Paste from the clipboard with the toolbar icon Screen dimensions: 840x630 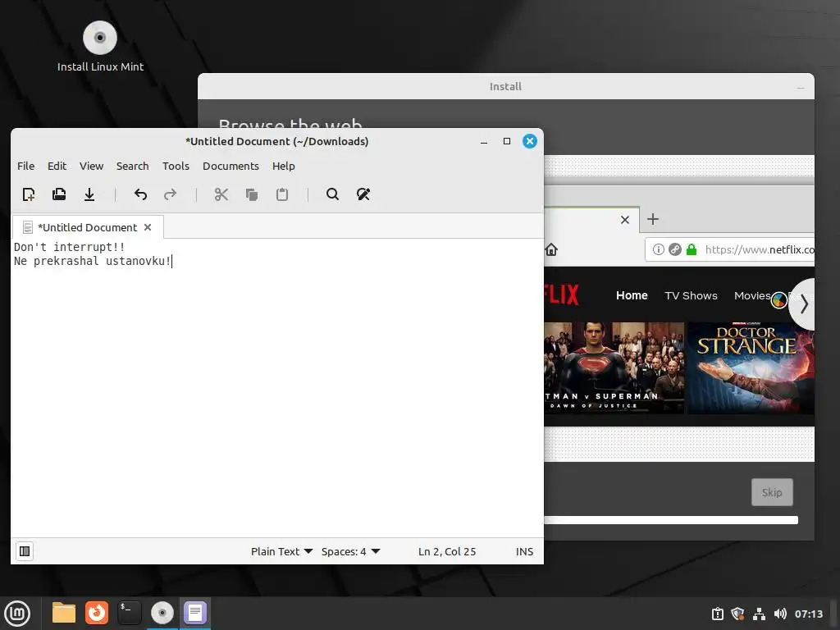(x=282, y=194)
